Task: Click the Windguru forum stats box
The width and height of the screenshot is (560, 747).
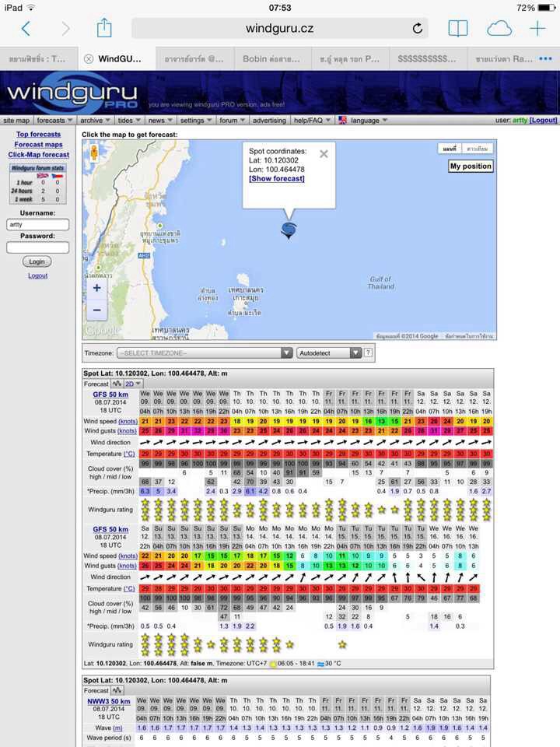Action: (x=37, y=184)
